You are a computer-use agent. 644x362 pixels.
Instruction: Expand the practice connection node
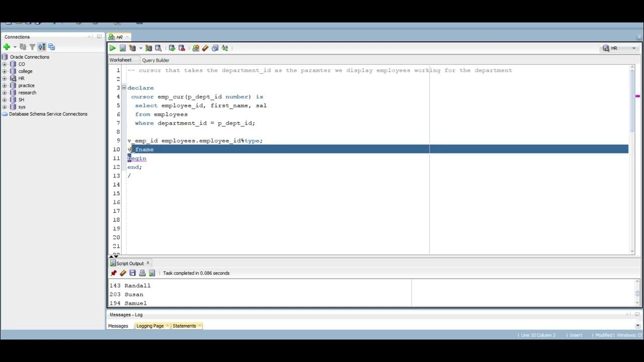[5, 85]
